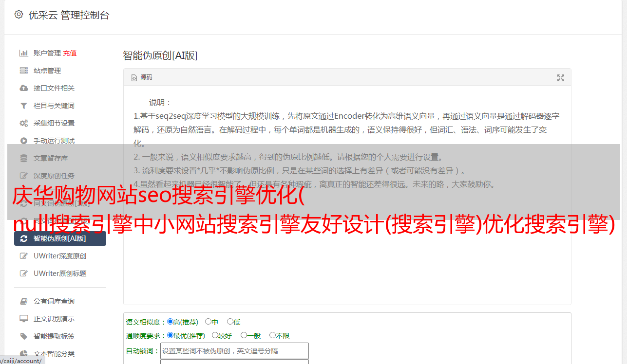Click the 采集细节设置 gears icon
This screenshot has height=364, width=627.
23,123
